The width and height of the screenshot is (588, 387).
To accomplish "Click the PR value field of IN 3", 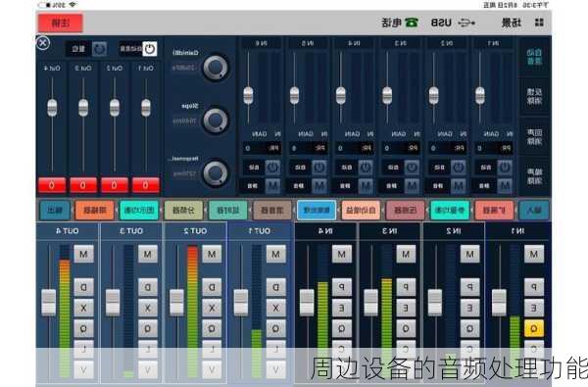I will (x=401, y=148).
